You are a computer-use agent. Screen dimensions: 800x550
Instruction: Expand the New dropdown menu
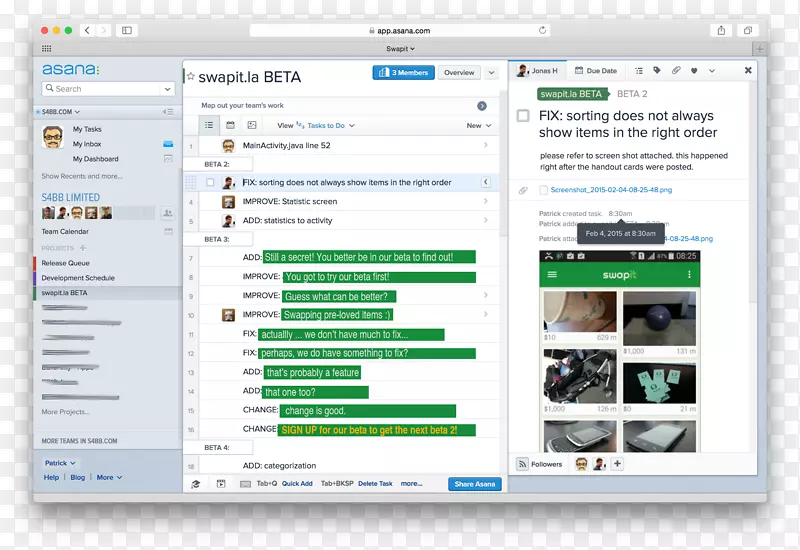[x=479, y=126]
